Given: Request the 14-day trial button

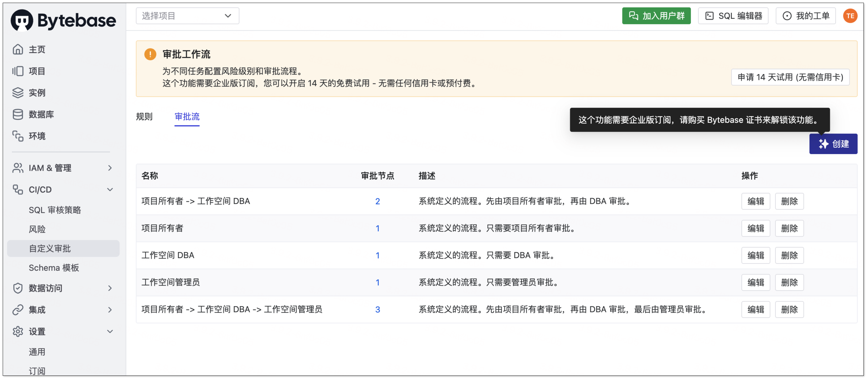Looking at the screenshot, I should click(790, 77).
